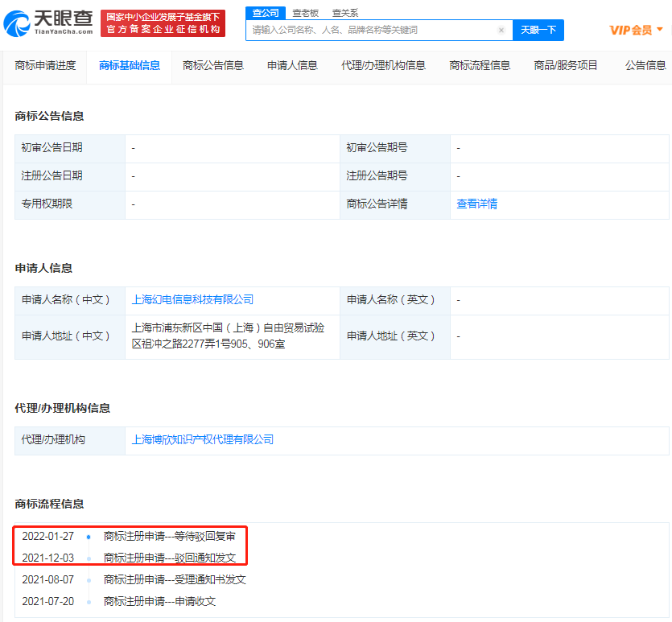Go to the 申请人信息 tab

point(292,65)
